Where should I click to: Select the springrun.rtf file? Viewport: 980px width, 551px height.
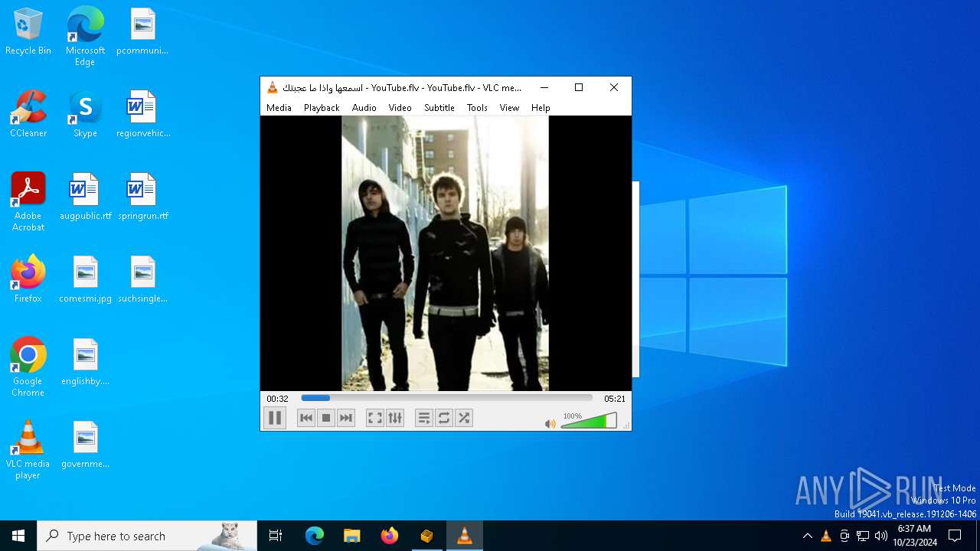pos(142,197)
